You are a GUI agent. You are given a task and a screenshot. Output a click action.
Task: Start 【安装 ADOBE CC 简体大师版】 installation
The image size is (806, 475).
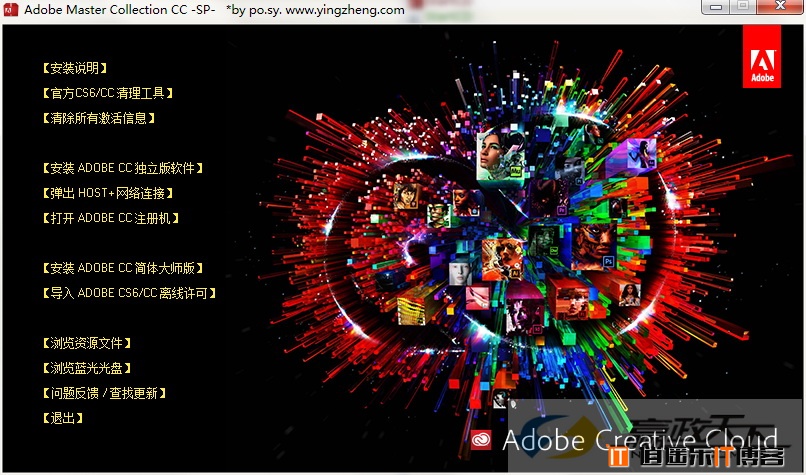tap(122, 268)
